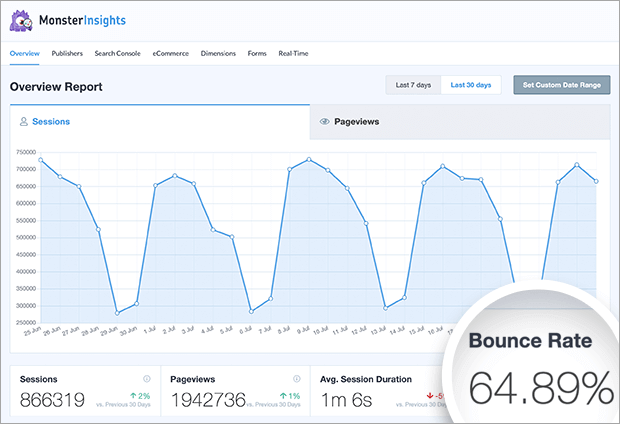
Task: Select the Last 7 days range
Action: 413,85
